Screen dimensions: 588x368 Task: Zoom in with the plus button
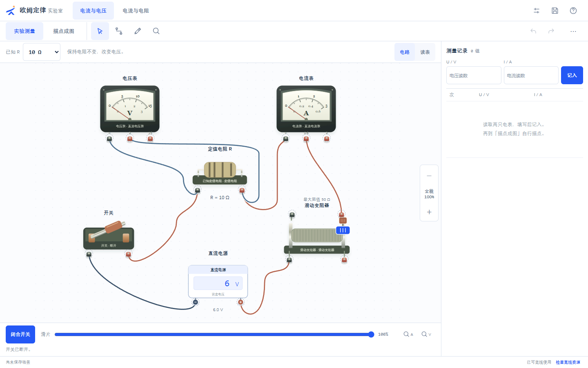tap(429, 212)
